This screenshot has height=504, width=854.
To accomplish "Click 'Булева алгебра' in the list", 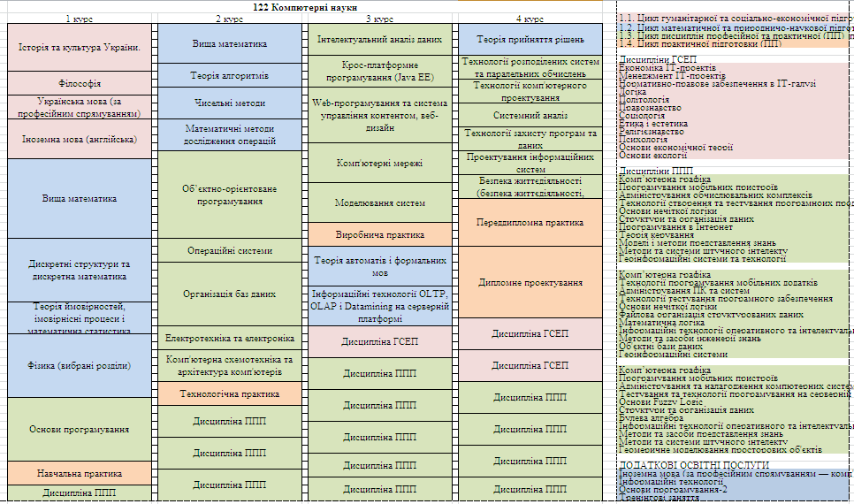I will coord(651,418).
